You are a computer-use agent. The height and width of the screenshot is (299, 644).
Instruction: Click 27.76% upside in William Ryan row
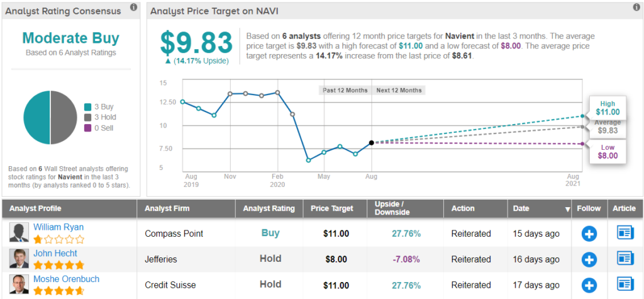click(406, 234)
